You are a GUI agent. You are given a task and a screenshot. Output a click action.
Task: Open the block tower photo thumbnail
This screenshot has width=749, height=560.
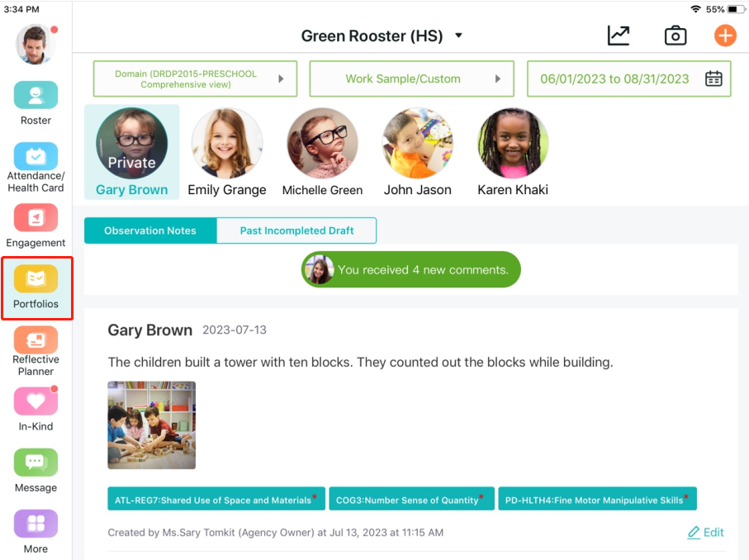click(x=151, y=425)
